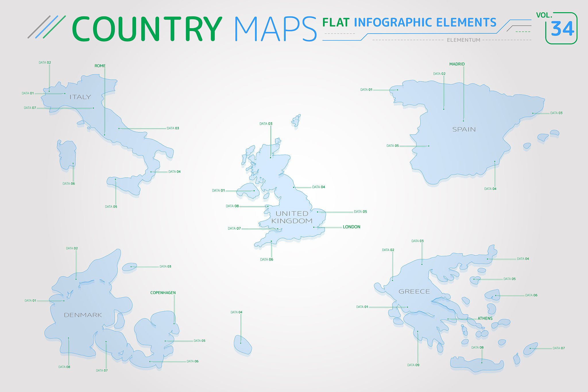
Task: Click the green COUNTRY title word
Action: point(147,29)
